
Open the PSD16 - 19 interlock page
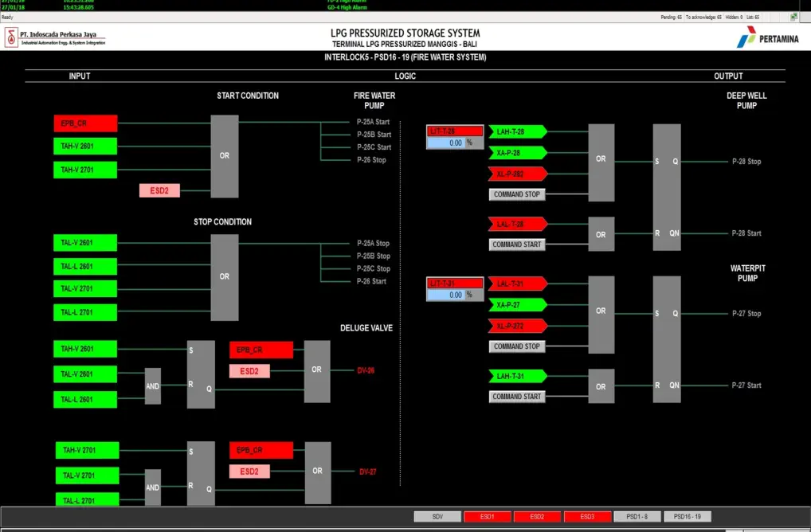(x=687, y=517)
